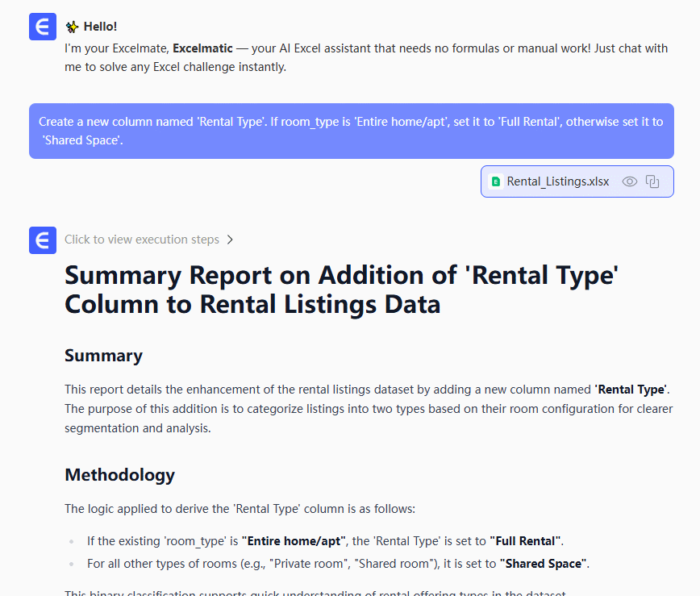This screenshot has height=596, width=700.
Task: Click the 'Summary' section heading
Action: (x=103, y=356)
